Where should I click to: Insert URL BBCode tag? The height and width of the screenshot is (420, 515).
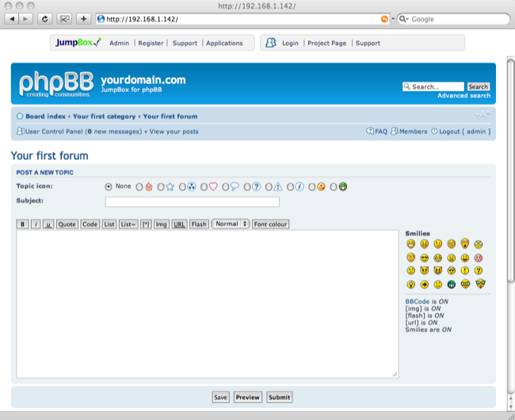coord(179,224)
